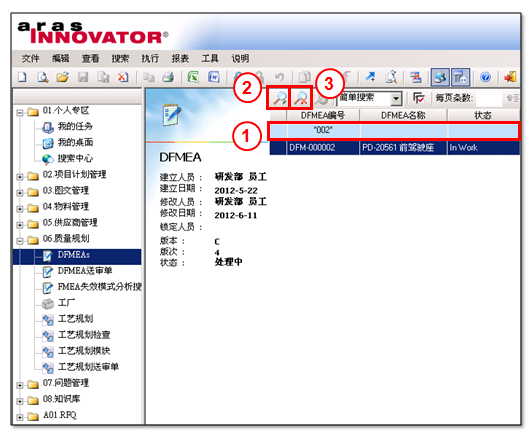Open the 报表 menu

click(180, 58)
